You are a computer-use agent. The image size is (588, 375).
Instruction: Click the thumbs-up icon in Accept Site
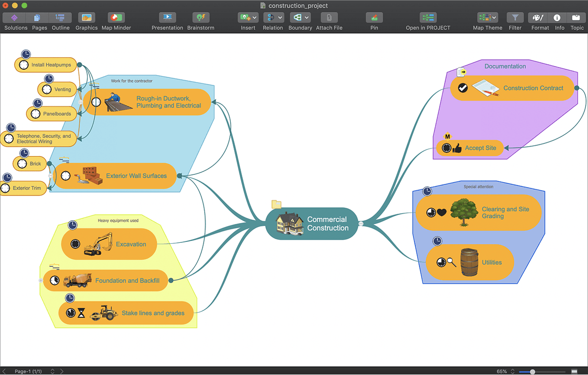click(457, 148)
